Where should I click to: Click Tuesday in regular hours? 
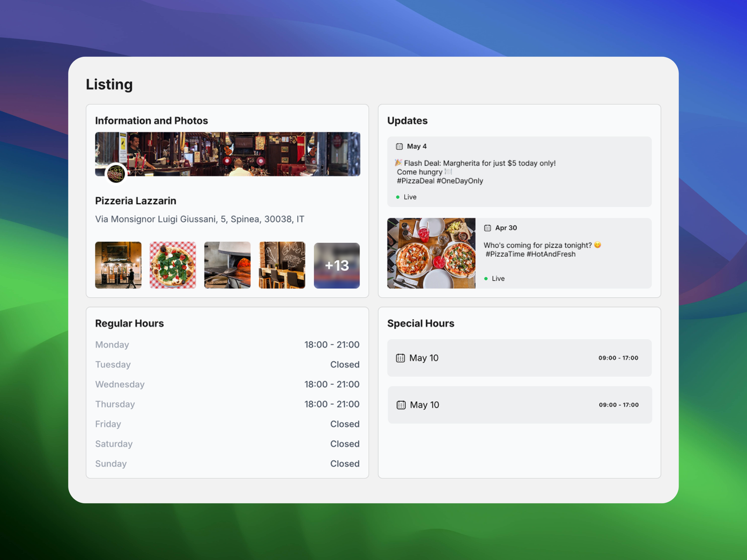(113, 364)
